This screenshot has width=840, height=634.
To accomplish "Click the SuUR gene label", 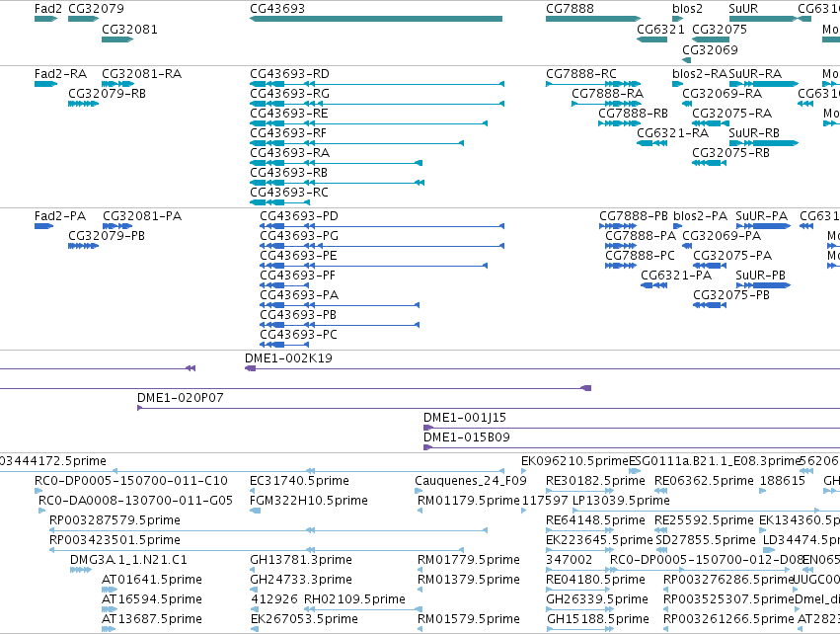I will (x=743, y=9).
